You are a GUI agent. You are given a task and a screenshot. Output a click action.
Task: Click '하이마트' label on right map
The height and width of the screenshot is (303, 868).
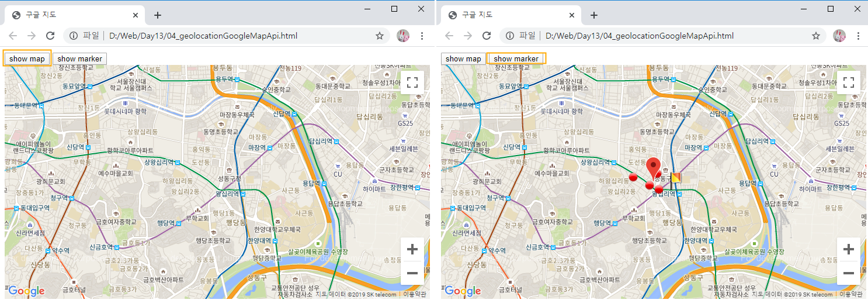tap(811, 189)
